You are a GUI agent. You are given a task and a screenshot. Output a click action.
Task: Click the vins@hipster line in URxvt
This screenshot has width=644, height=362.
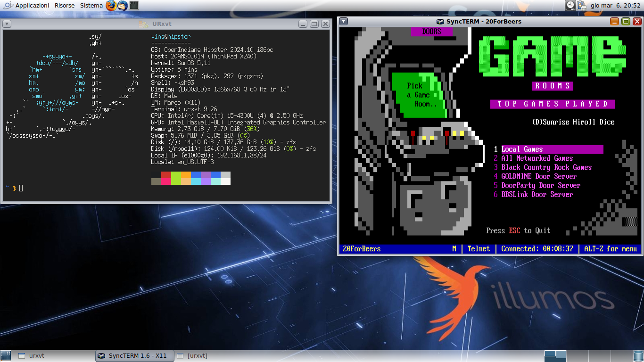click(171, 36)
